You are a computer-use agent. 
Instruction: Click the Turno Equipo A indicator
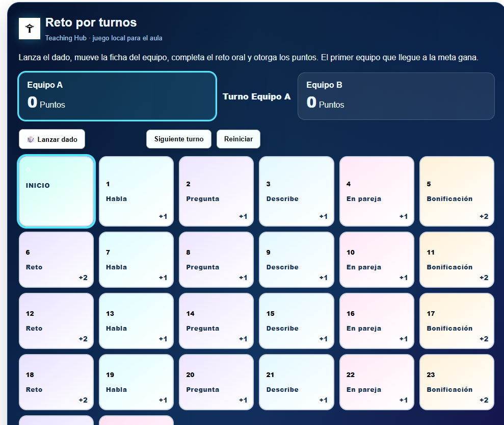pyautogui.click(x=256, y=96)
